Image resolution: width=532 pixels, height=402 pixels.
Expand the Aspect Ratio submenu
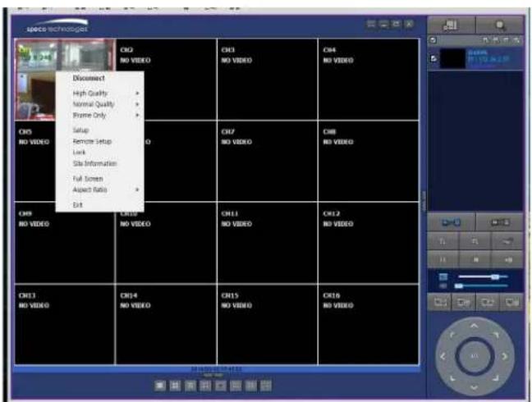(x=100, y=190)
